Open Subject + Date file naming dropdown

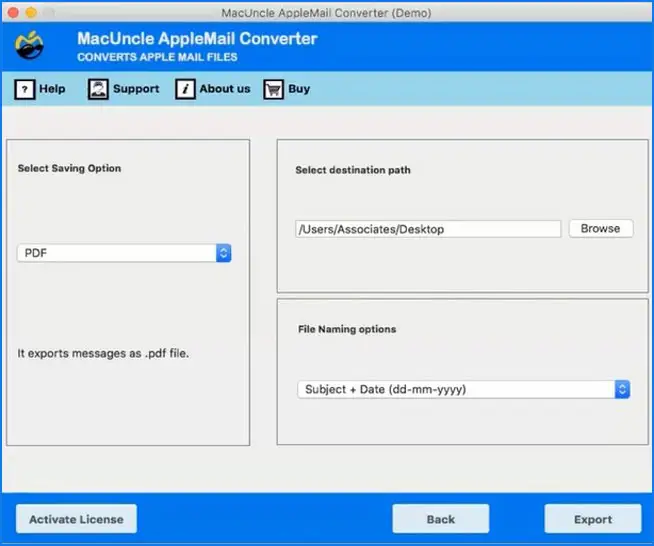[x=463, y=390]
